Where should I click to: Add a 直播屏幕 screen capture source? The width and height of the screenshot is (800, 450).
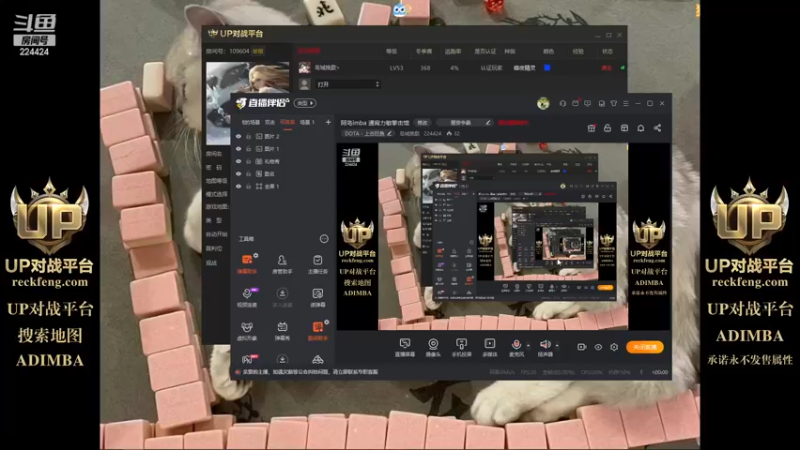[405, 347]
